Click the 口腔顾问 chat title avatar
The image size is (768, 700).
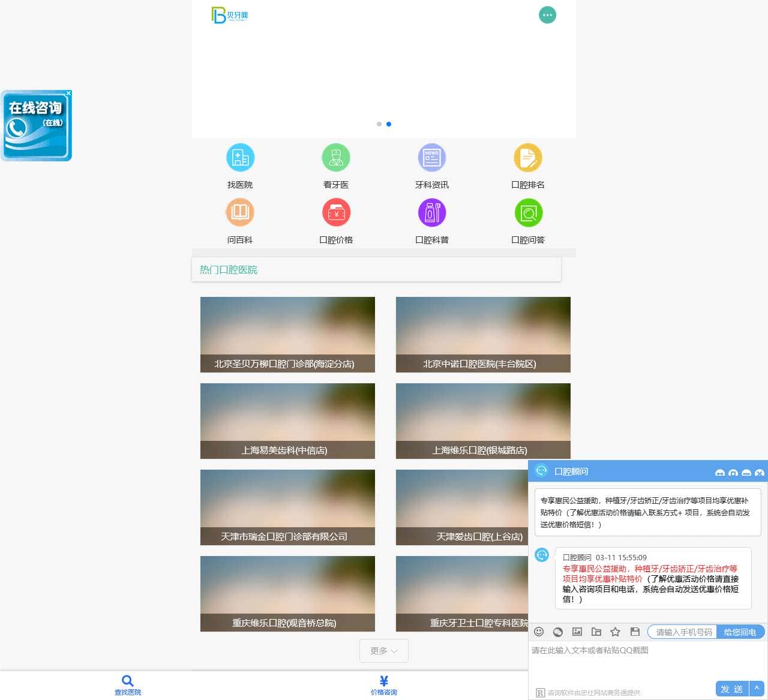pyautogui.click(x=541, y=471)
